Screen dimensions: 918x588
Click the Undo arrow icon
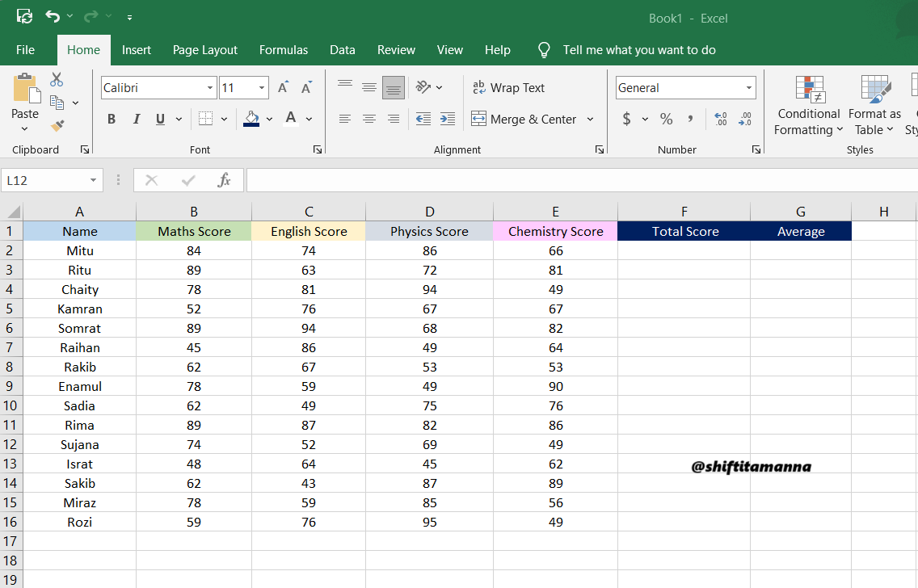coord(53,16)
